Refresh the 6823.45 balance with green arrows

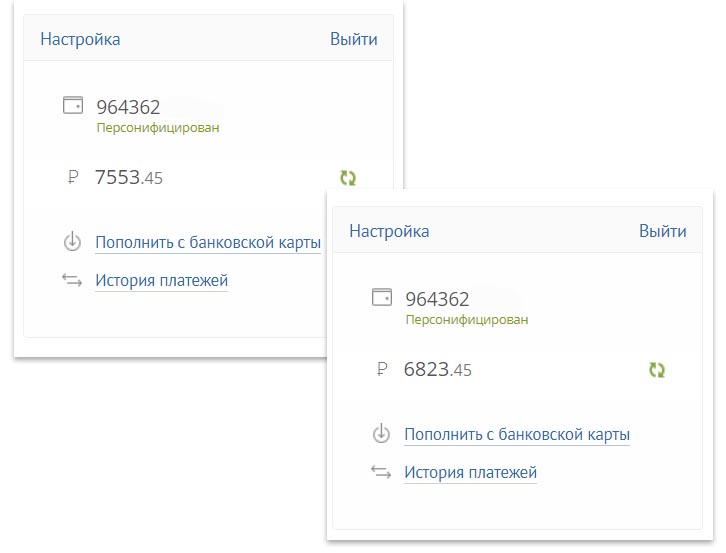[x=657, y=370]
